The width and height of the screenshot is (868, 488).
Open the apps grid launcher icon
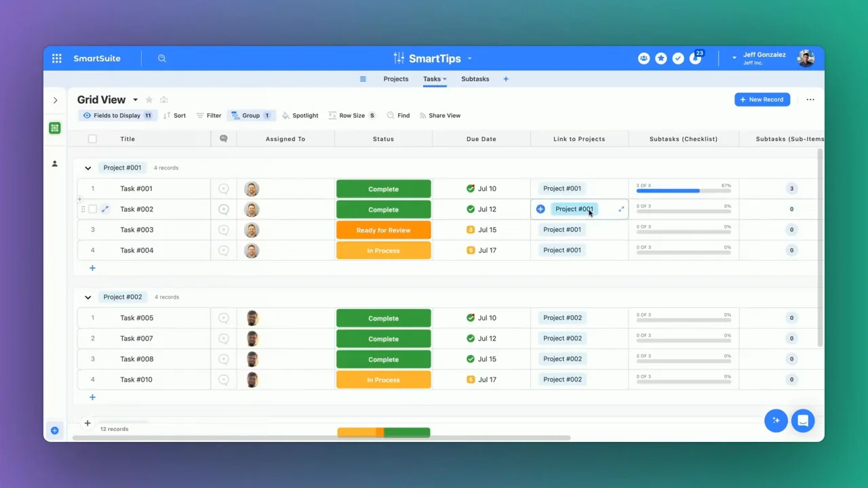pos(57,58)
